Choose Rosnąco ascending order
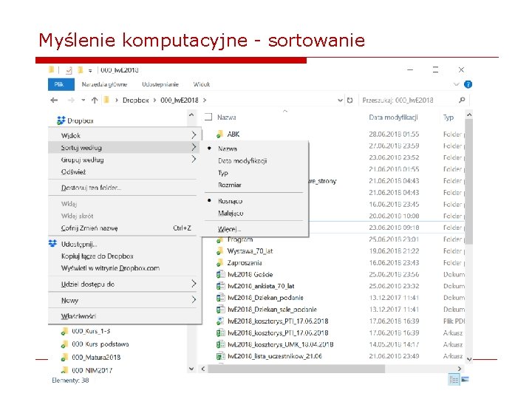Viewport: 532px width, 399px height. tap(231, 201)
